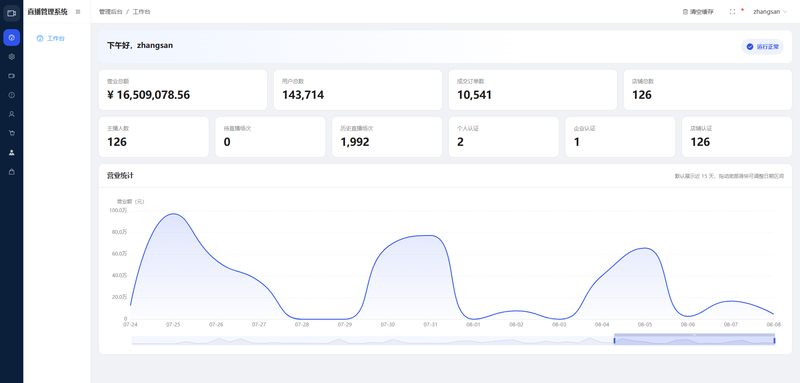Open the live camera icon in sidebar
800x383 pixels.
pos(11,75)
